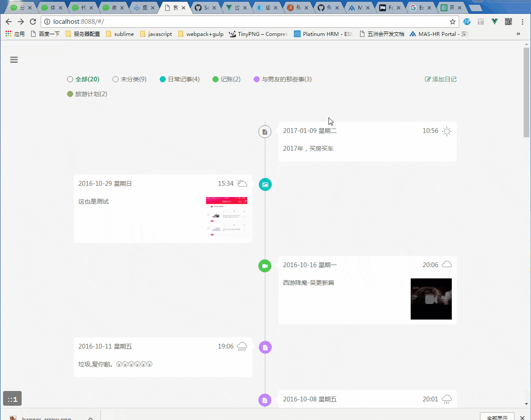
Task: Filter by 与男友的那些事(3) category
Action: [283, 79]
